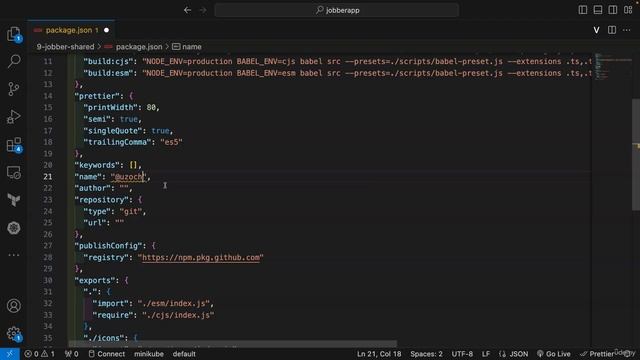The width and height of the screenshot is (640, 360).
Task: Open the Accounts menu icon
Action: (14, 306)
